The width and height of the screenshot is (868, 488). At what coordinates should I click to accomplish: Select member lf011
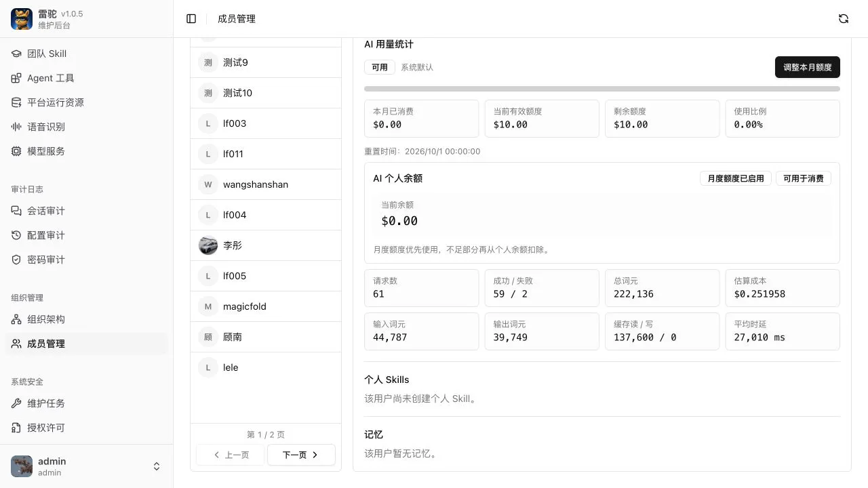(x=266, y=154)
